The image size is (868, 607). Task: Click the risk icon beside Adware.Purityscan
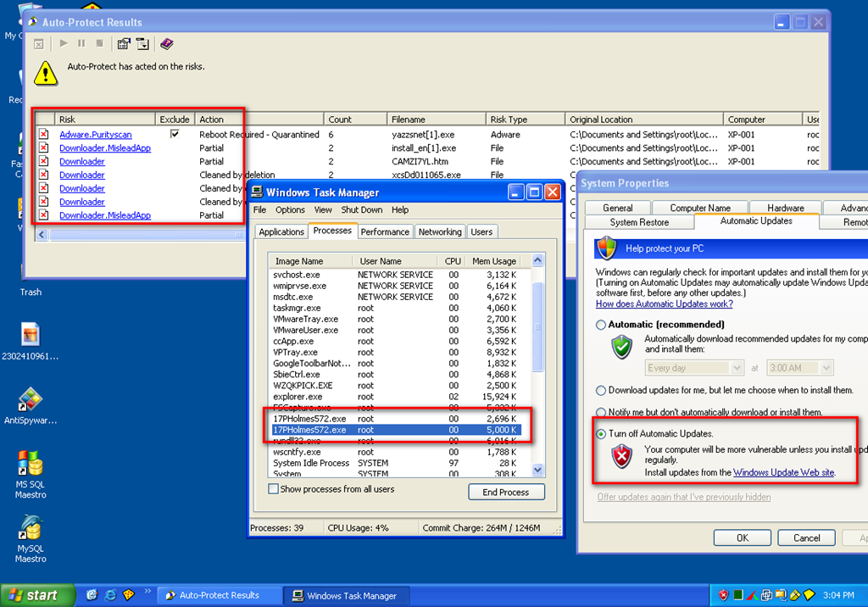(44, 135)
